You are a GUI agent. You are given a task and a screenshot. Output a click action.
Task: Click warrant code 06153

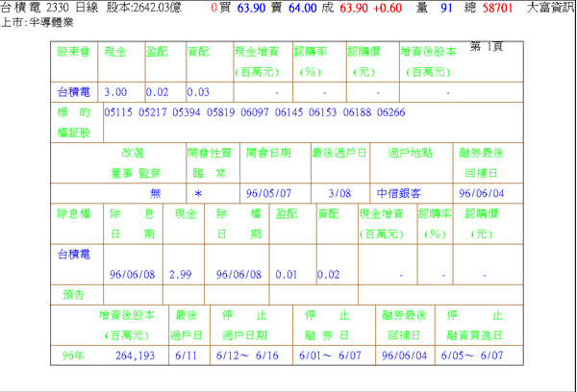tap(323, 112)
